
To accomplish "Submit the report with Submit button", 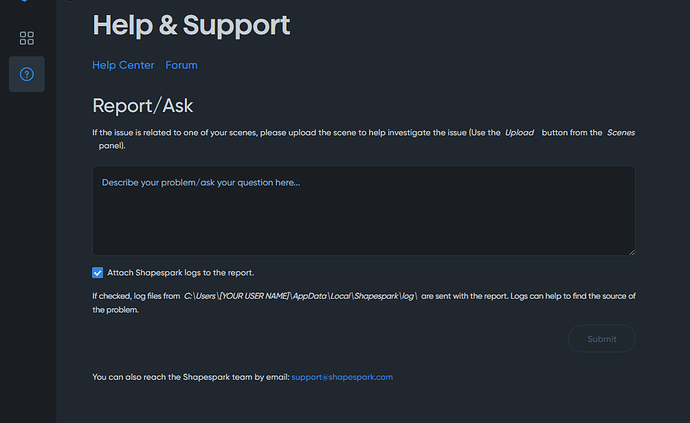I will 602,338.
